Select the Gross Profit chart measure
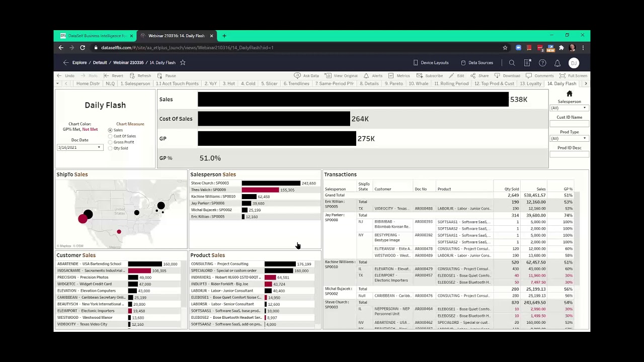The height and width of the screenshot is (362, 644). 110,142
